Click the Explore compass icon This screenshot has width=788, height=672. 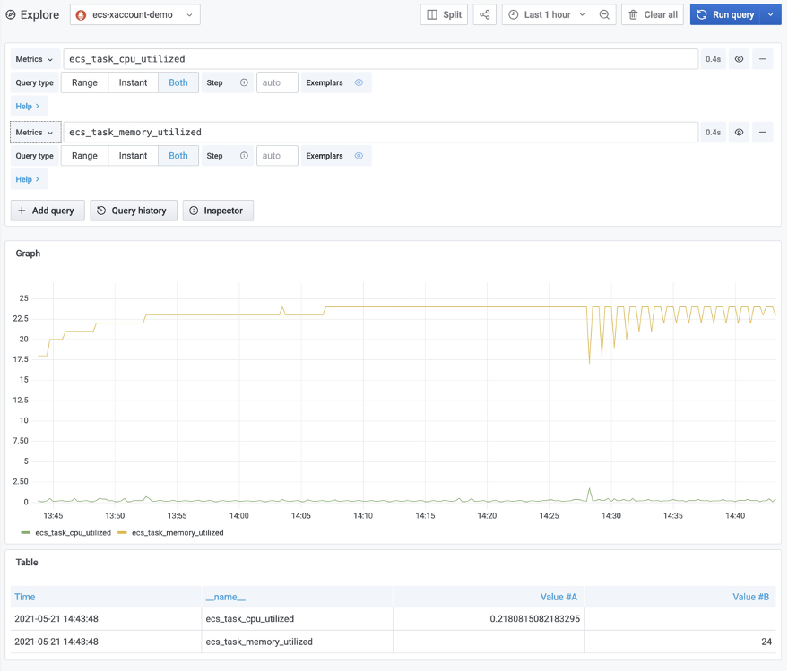[x=9, y=14]
